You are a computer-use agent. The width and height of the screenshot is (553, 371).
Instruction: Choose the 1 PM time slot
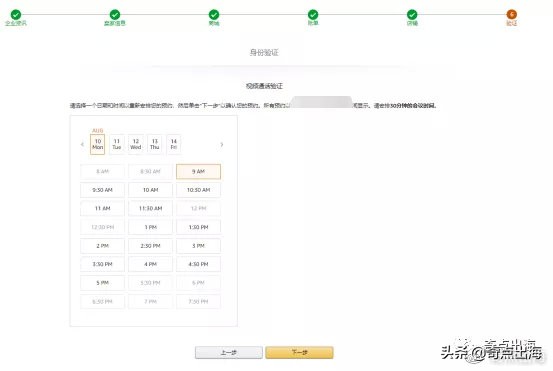click(x=151, y=227)
